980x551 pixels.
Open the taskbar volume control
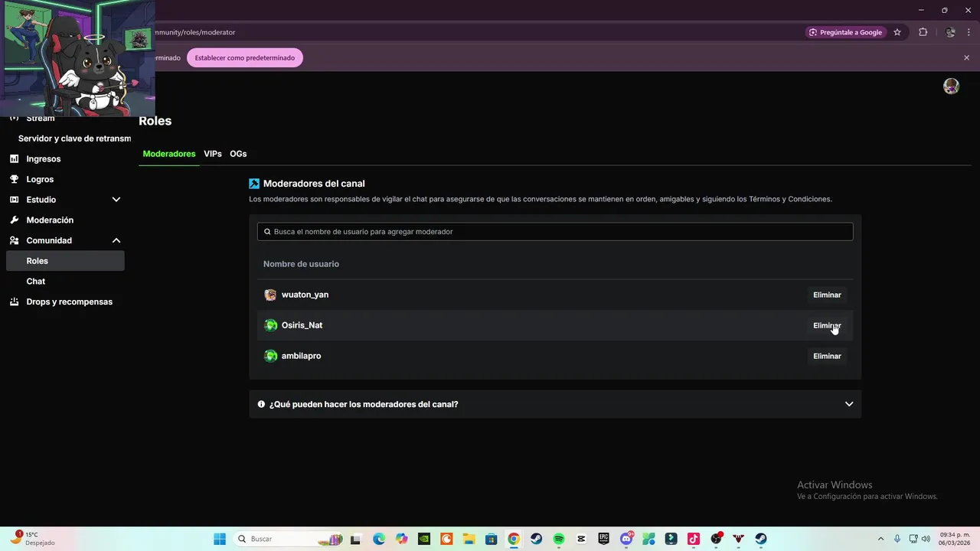926,539
